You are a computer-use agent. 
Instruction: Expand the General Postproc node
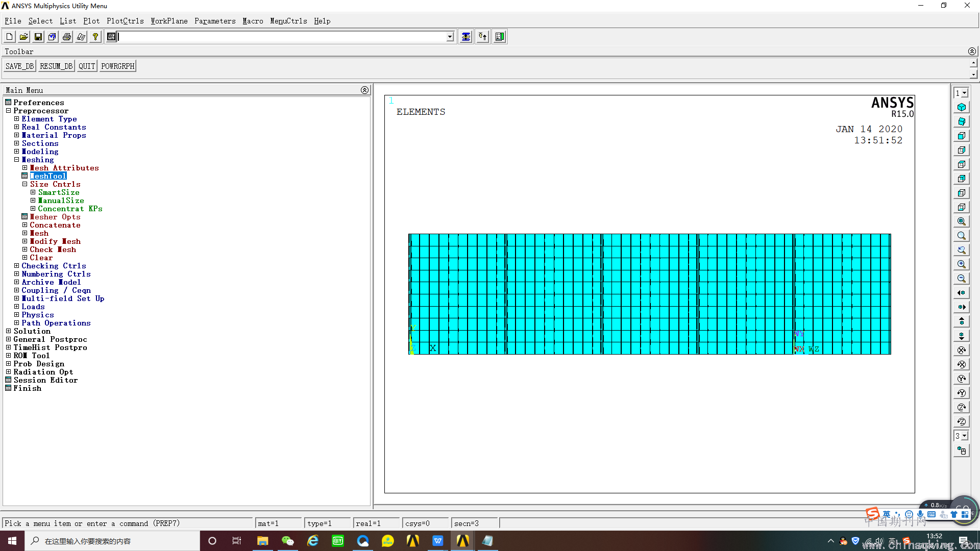click(x=8, y=339)
